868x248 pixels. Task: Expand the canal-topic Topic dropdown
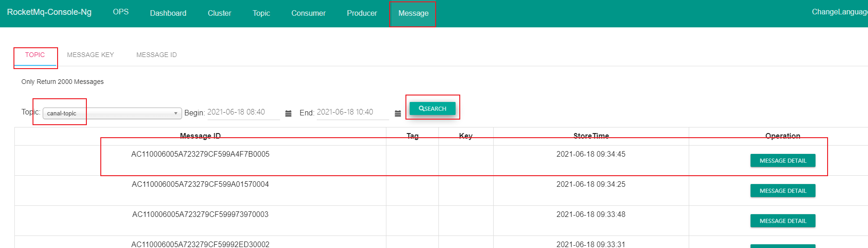click(x=112, y=113)
